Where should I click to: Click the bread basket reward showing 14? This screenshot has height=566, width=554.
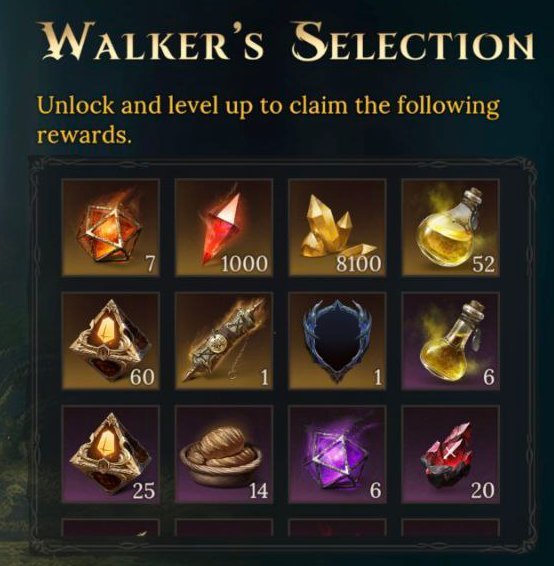224,454
